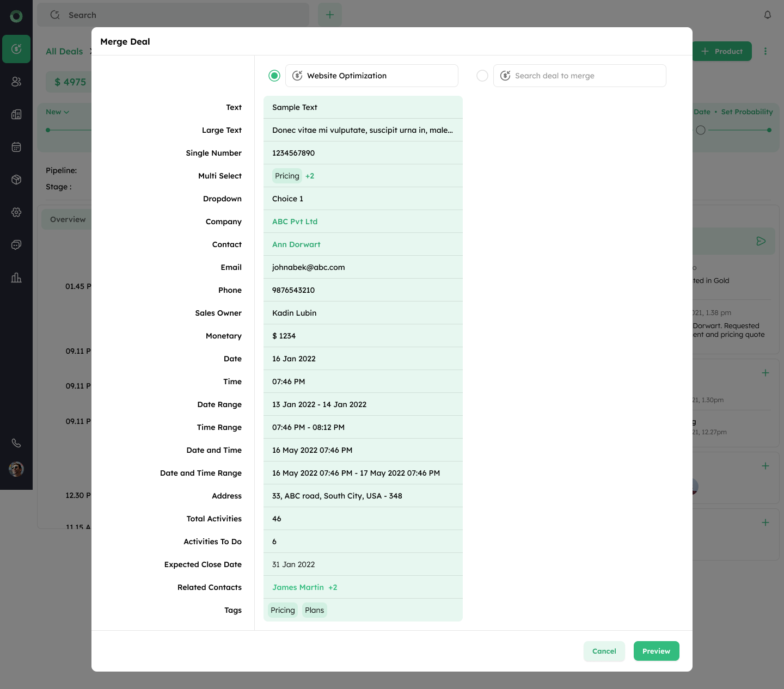Viewport: 784px width, 689px height.
Task: Open the three-dot menu beside Product button
Action: click(x=766, y=51)
